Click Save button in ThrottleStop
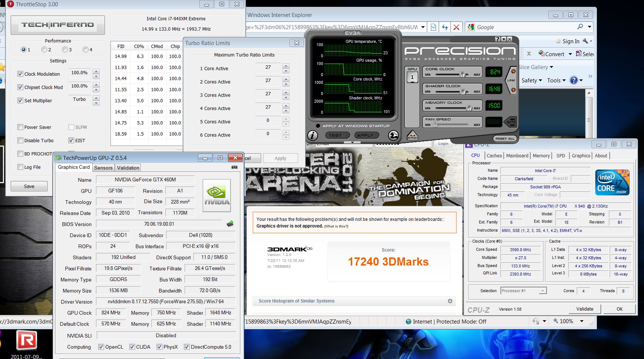The image size is (644, 359). click(x=29, y=186)
